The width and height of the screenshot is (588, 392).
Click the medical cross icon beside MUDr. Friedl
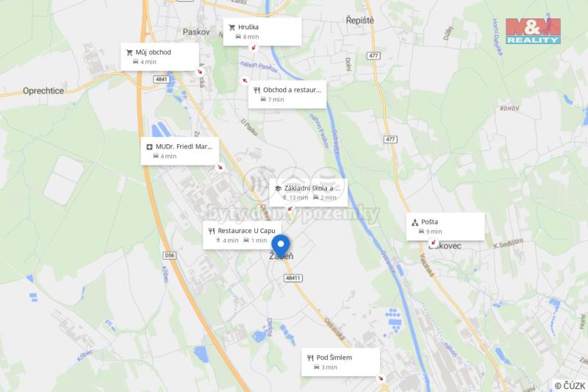tap(149, 147)
